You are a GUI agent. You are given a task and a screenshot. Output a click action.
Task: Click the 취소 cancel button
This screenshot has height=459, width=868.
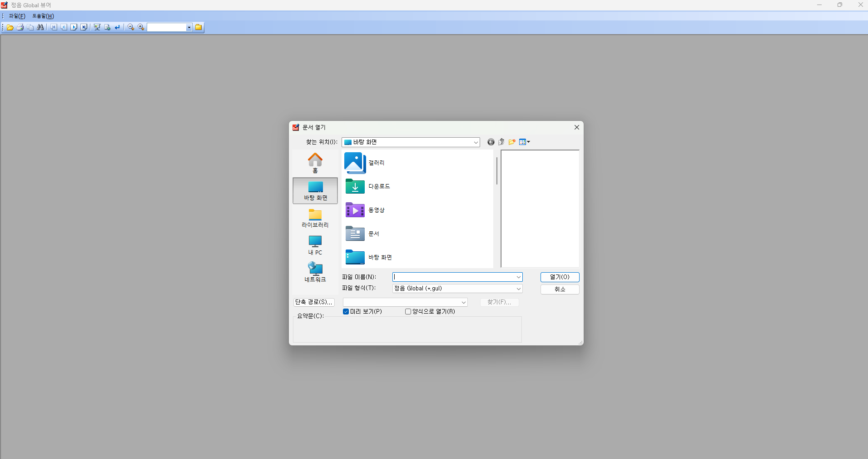pyautogui.click(x=560, y=289)
